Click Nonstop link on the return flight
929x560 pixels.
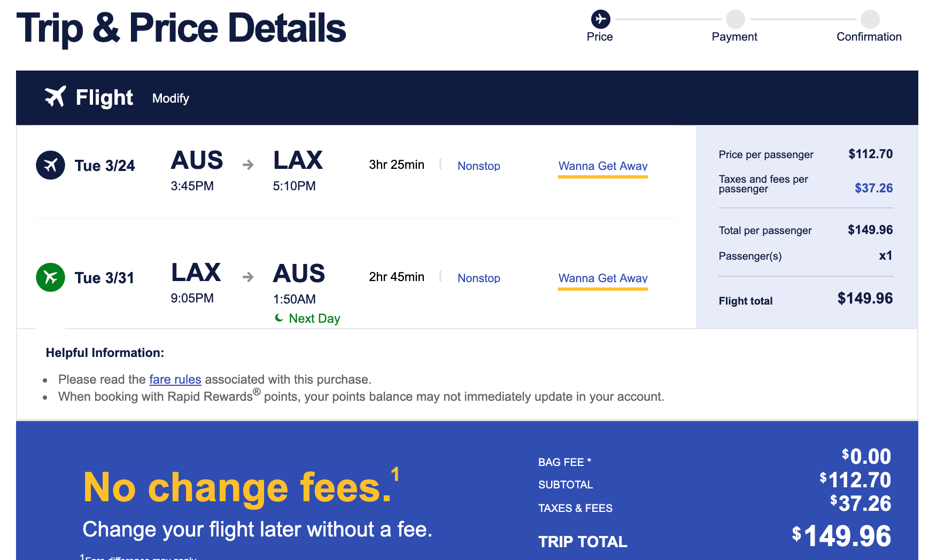pos(478,278)
